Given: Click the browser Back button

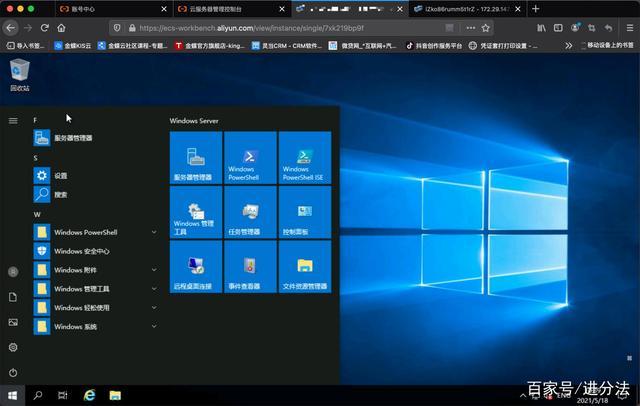Looking at the screenshot, I should click(11, 28).
